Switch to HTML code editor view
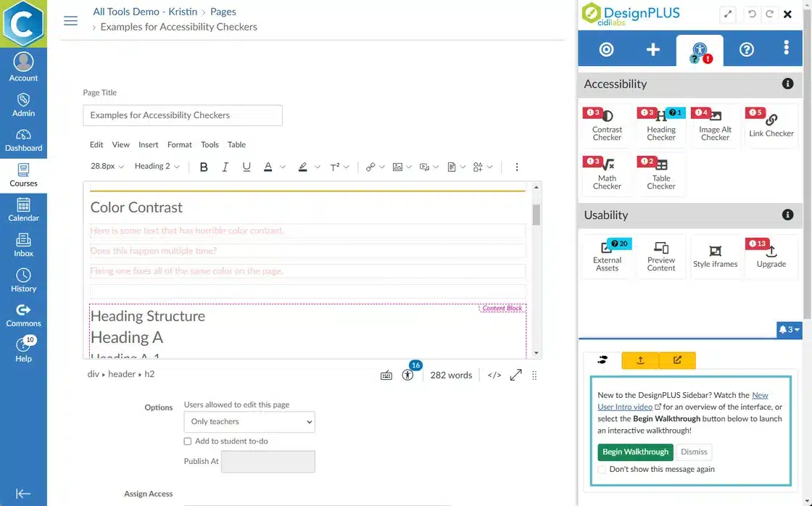The image size is (812, 506). point(494,375)
